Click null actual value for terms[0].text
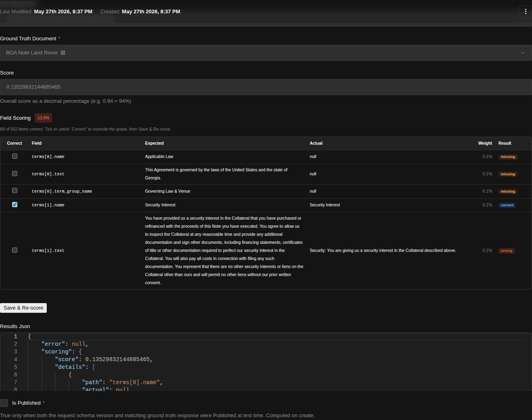The width and height of the screenshot is (532, 420). [x=313, y=174]
